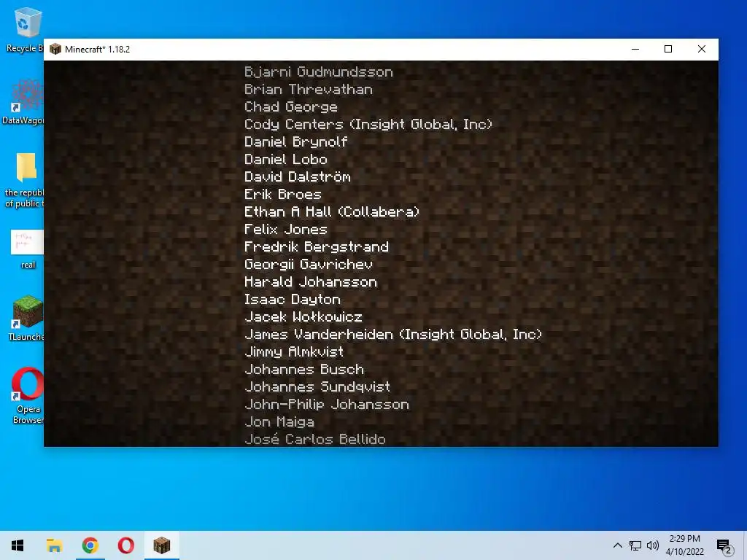747x560 pixels.
Task: Click 'Ethan A Hall (Collabera)' credit line
Action: [332, 212]
